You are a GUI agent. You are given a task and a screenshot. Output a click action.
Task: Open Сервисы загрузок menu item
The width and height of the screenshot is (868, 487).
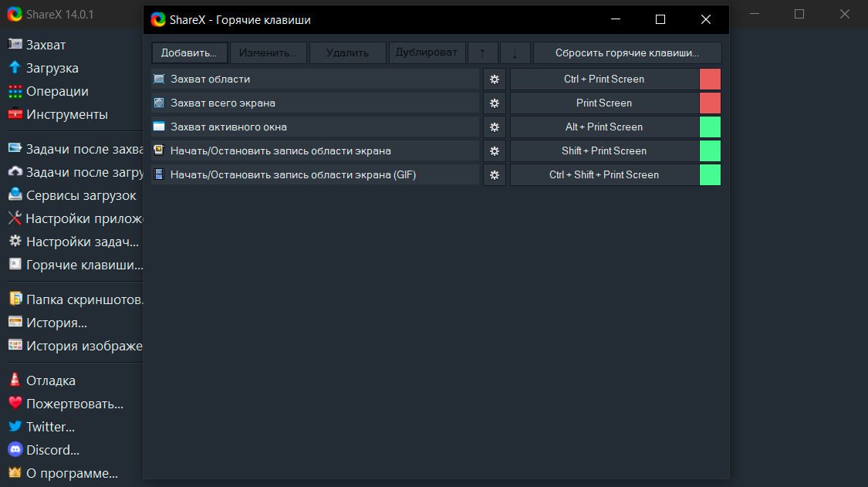[x=81, y=195]
